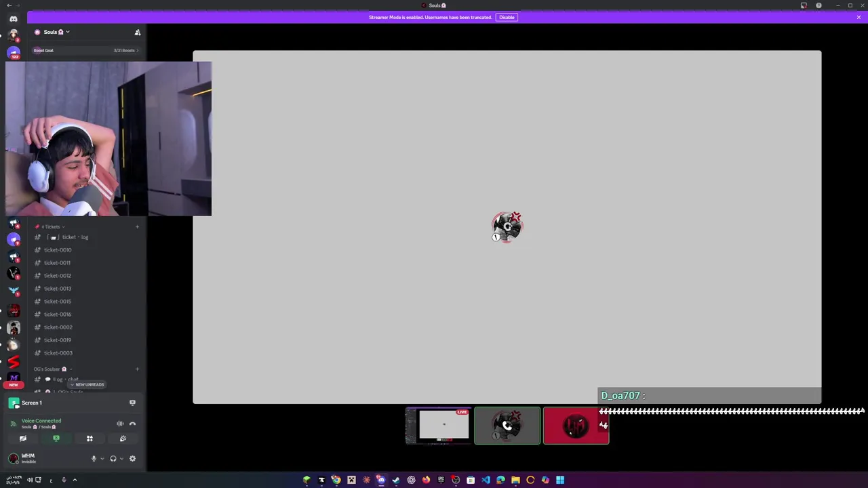Show hidden system tray icons
Image resolution: width=868 pixels, height=488 pixels.
coord(75,480)
